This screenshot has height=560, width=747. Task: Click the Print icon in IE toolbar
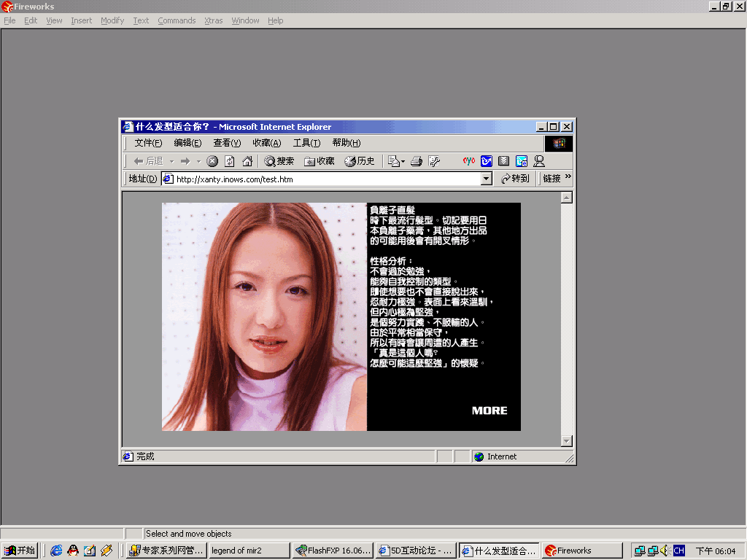pos(417,161)
